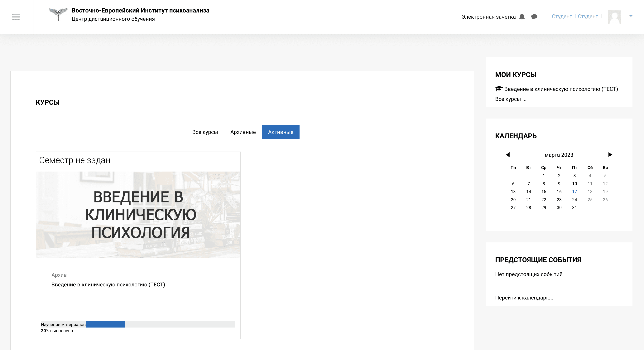
Task: Select day 17 in the calendar
Action: 574,192
